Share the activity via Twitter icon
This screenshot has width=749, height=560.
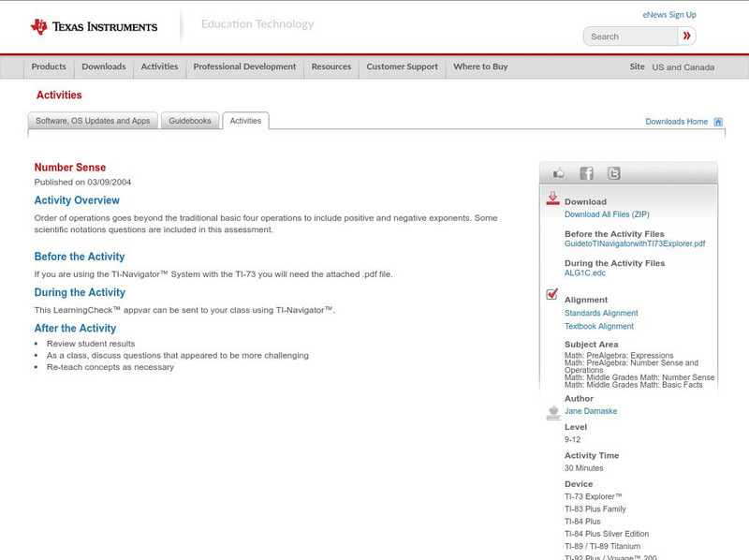tap(613, 173)
